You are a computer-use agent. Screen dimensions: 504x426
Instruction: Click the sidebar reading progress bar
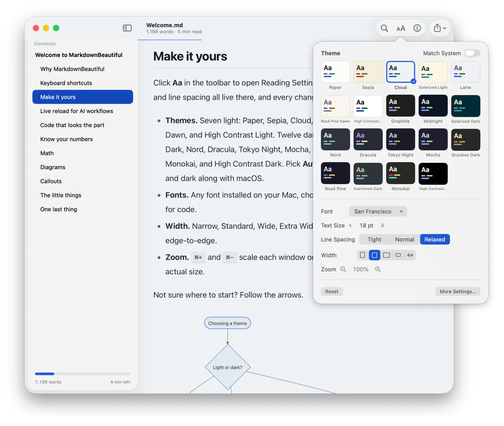83,374
